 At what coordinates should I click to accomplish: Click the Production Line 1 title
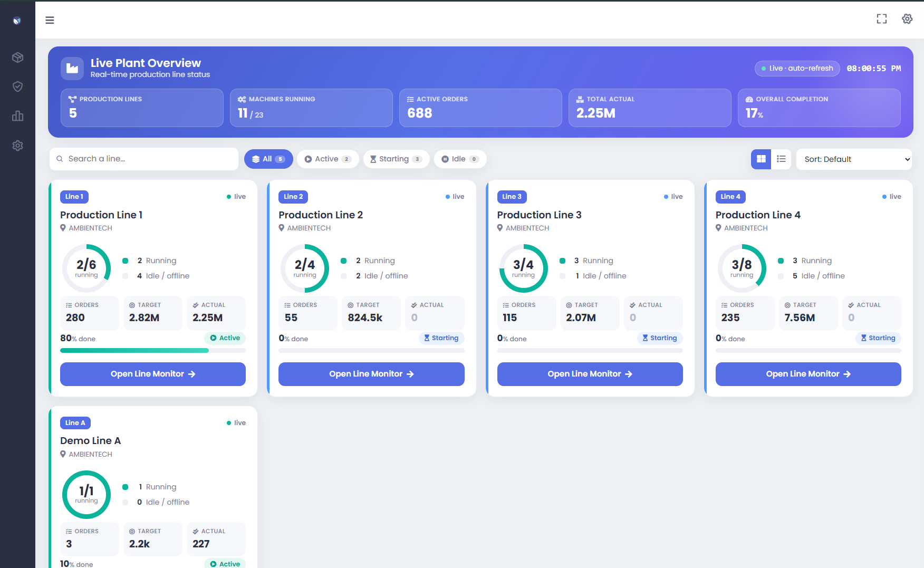[x=101, y=215]
